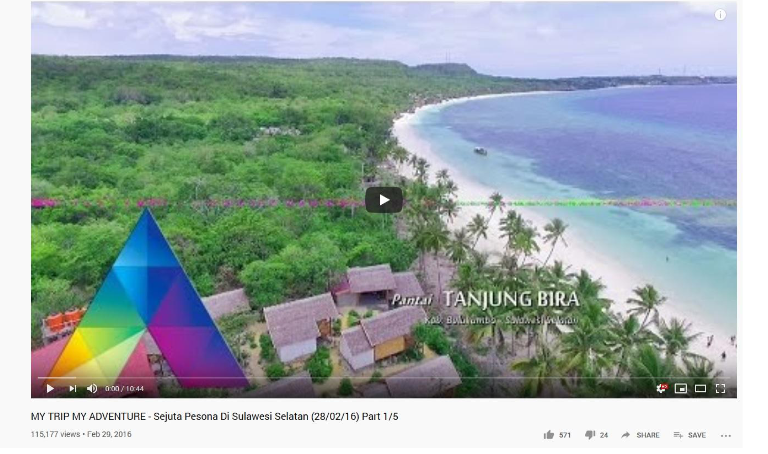
Task: Open the info card icon on video
Action: (x=720, y=15)
